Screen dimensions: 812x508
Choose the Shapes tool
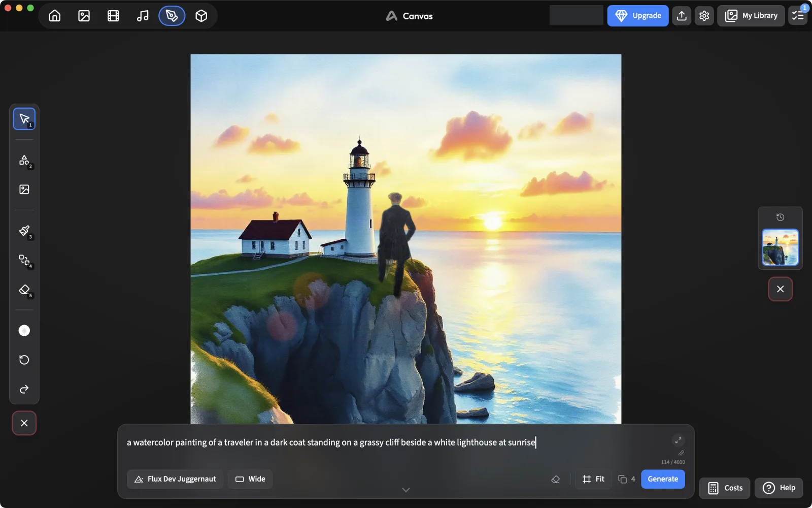24,160
